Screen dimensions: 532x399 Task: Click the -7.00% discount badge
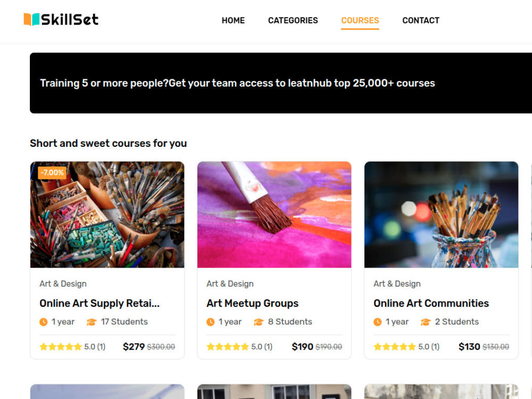click(52, 172)
